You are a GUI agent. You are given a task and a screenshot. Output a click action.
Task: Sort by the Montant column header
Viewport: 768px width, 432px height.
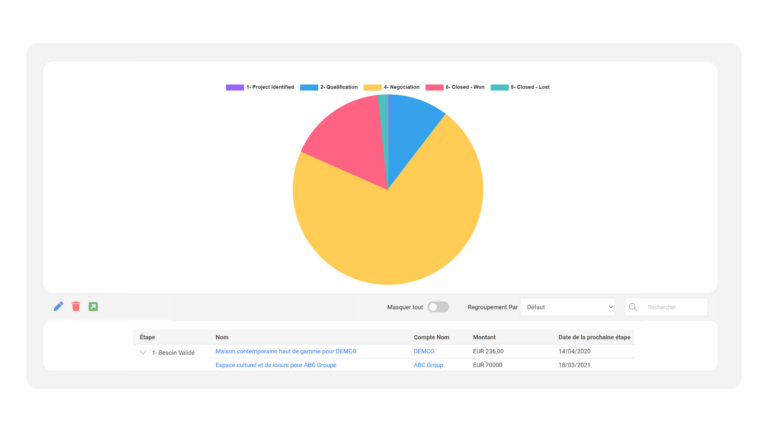[x=484, y=337]
